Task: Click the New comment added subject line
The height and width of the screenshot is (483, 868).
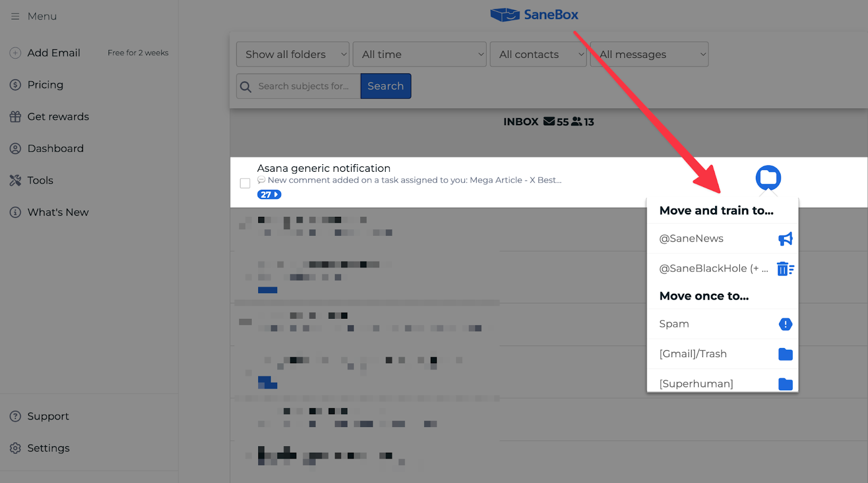Action: click(414, 180)
